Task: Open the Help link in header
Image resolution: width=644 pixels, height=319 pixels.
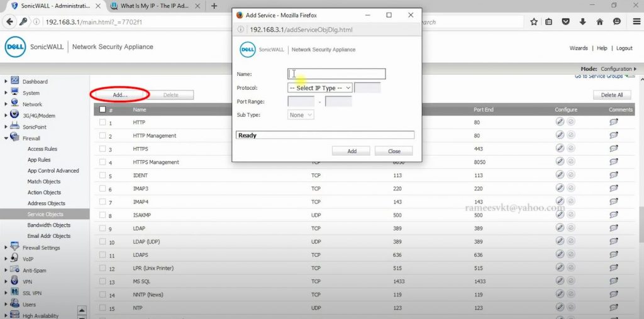Action: tap(602, 48)
